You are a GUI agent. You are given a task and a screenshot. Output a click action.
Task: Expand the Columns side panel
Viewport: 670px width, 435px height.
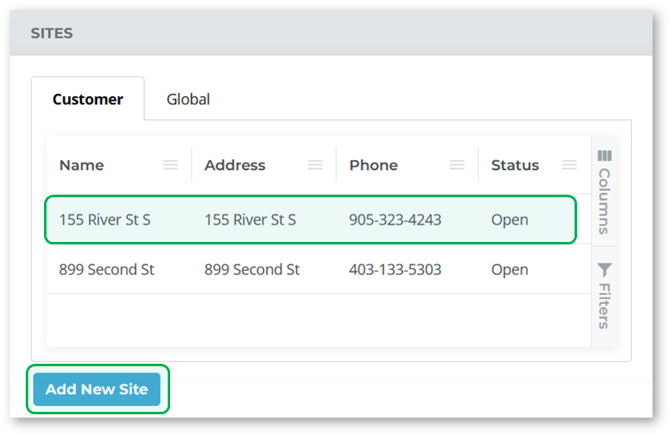pyautogui.click(x=605, y=200)
